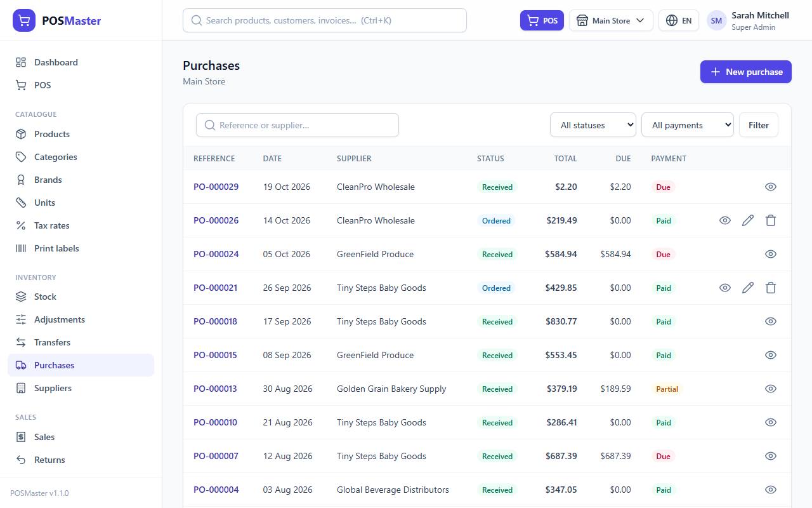Viewport: 812px width, 508px height.
Task: Click the SM user avatar
Action: coord(716,20)
